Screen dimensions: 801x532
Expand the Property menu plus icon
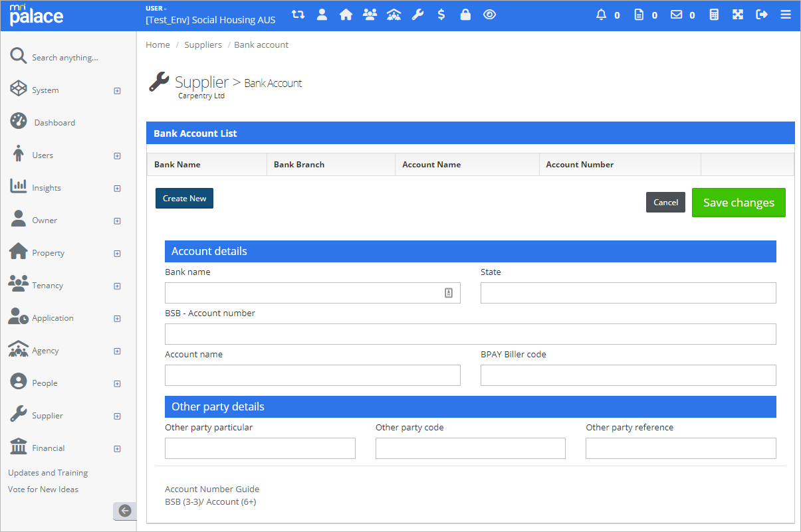(117, 254)
